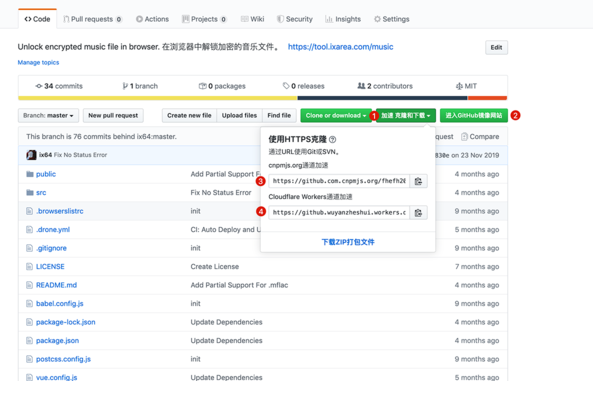View the 1 branch list
The height and width of the screenshot is (396, 593).
[x=140, y=86]
